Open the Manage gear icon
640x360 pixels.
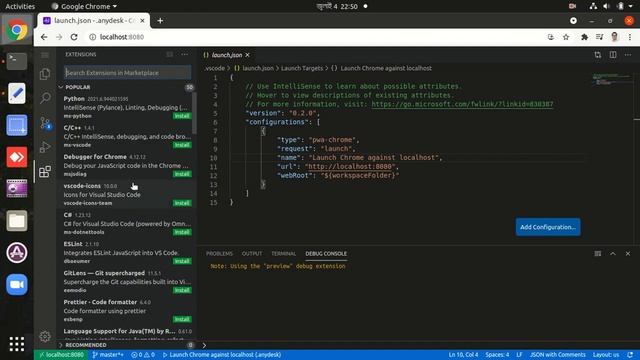pyautogui.click(x=45, y=336)
